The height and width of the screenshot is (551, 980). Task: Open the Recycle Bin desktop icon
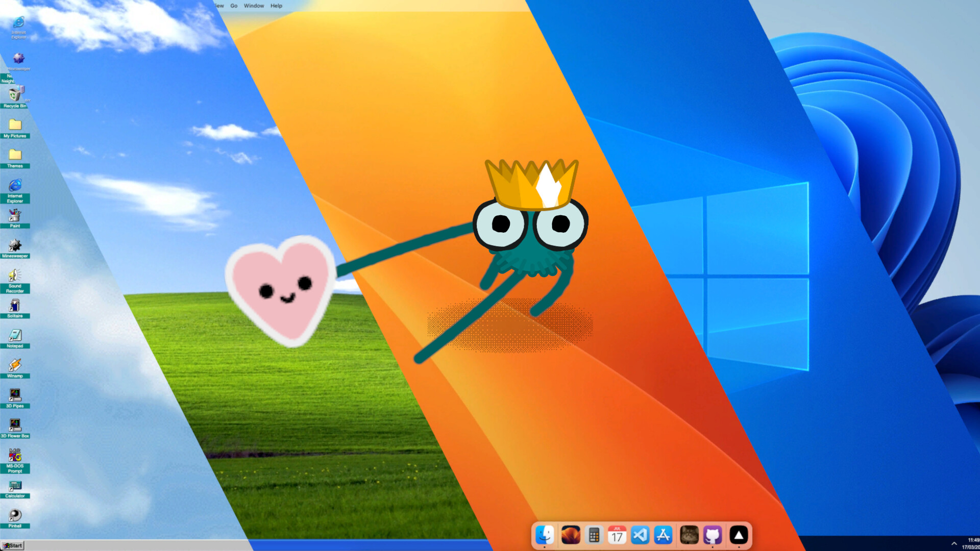(15, 96)
